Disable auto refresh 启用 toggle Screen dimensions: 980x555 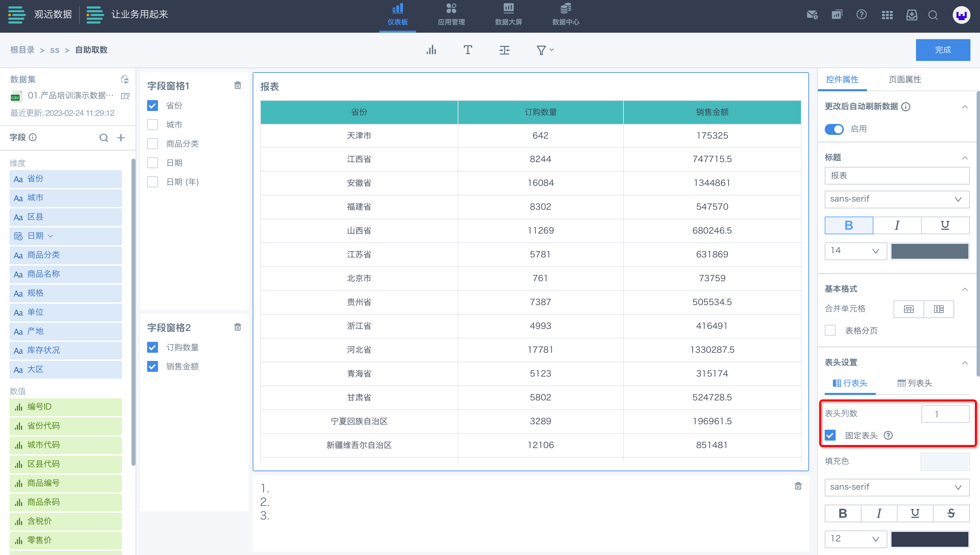pyautogui.click(x=834, y=129)
